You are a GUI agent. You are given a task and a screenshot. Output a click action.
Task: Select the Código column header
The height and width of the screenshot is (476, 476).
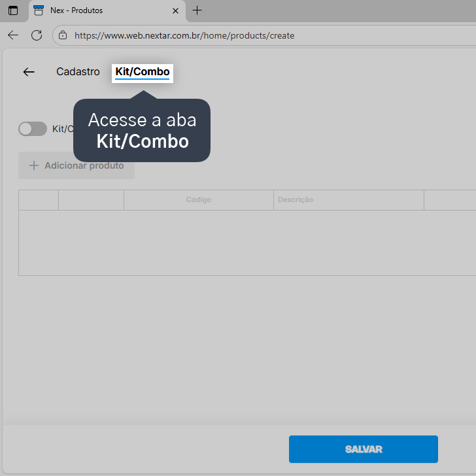pyautogui.click(x=199, y=200)
